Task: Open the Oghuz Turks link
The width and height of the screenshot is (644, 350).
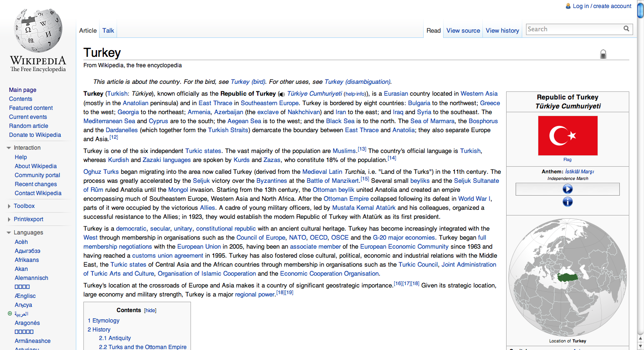Action: [x=101, y=172]
